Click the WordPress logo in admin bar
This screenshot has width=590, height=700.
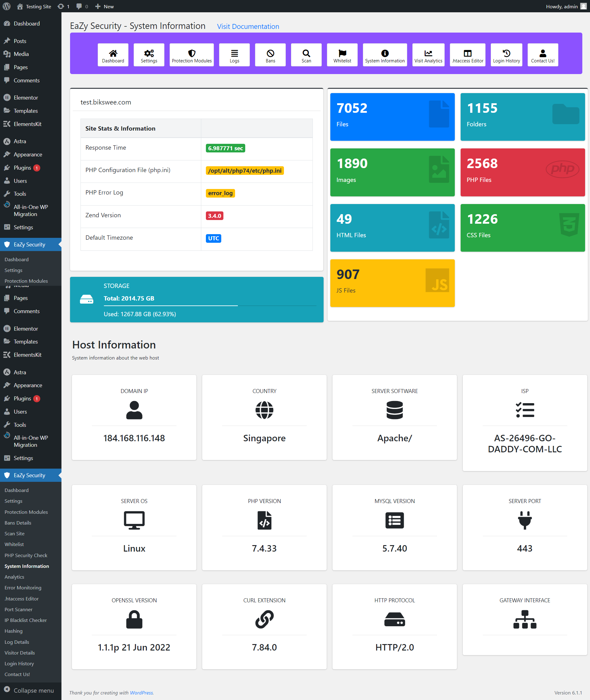pyautogui.click(x=6, y=6)
